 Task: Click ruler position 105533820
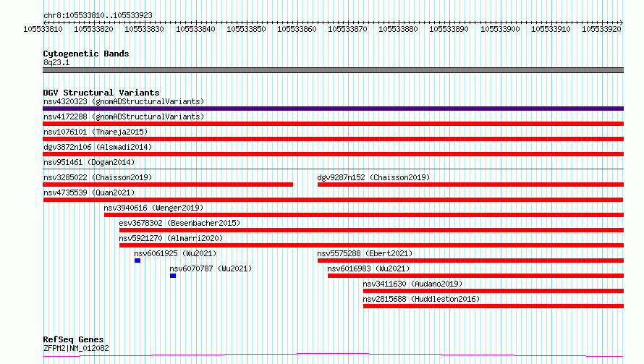[93, 29]
